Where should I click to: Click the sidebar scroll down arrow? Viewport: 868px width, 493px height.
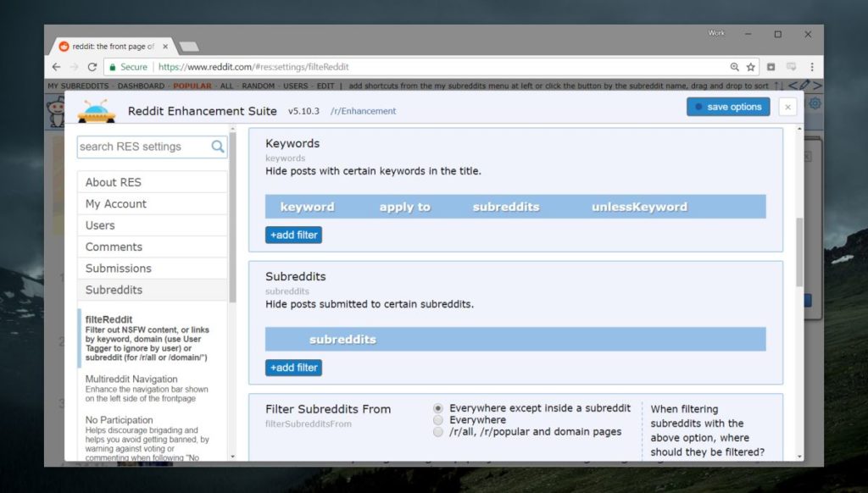coord(232,457)
